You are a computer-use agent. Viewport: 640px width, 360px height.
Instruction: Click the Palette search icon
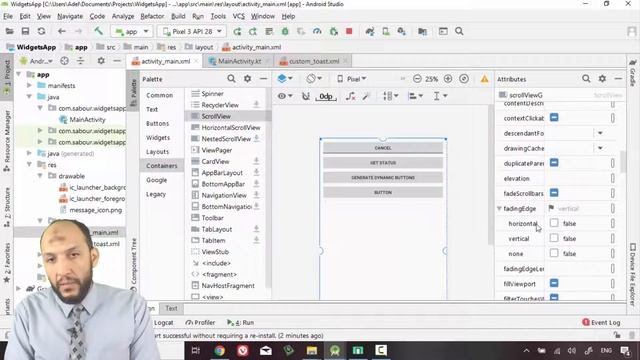[231, 79]
